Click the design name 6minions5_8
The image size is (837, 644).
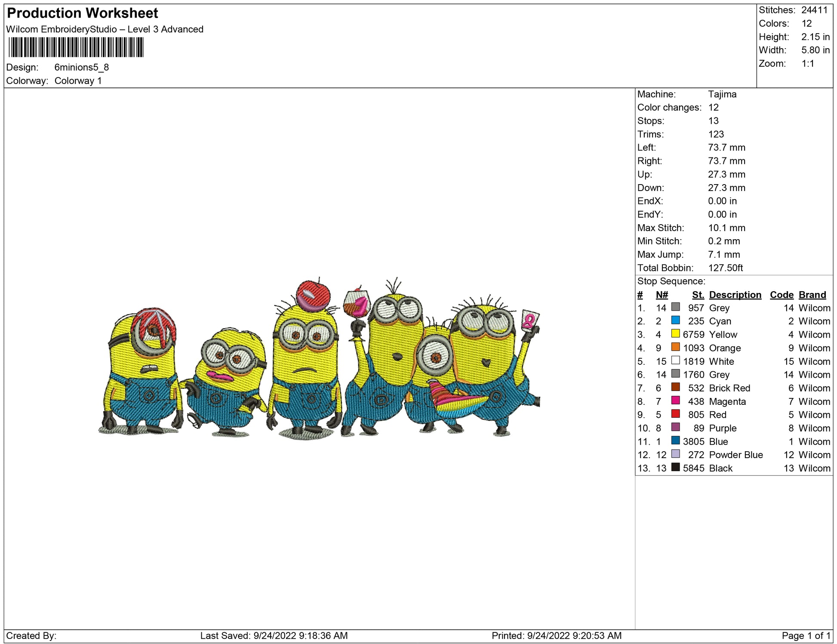click(81, 68)
